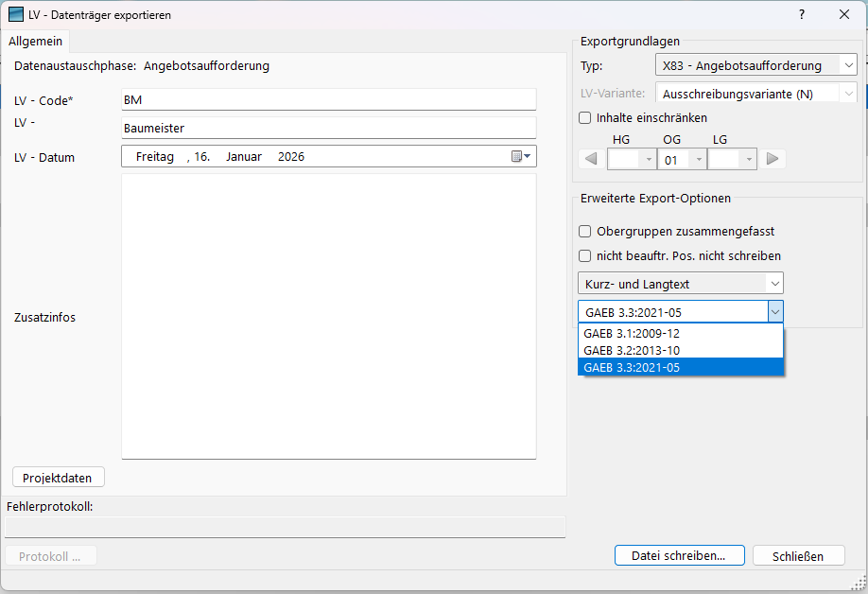868x594 pixels.
Task: Select day 16 in the date field
Action: coord(201,157)
